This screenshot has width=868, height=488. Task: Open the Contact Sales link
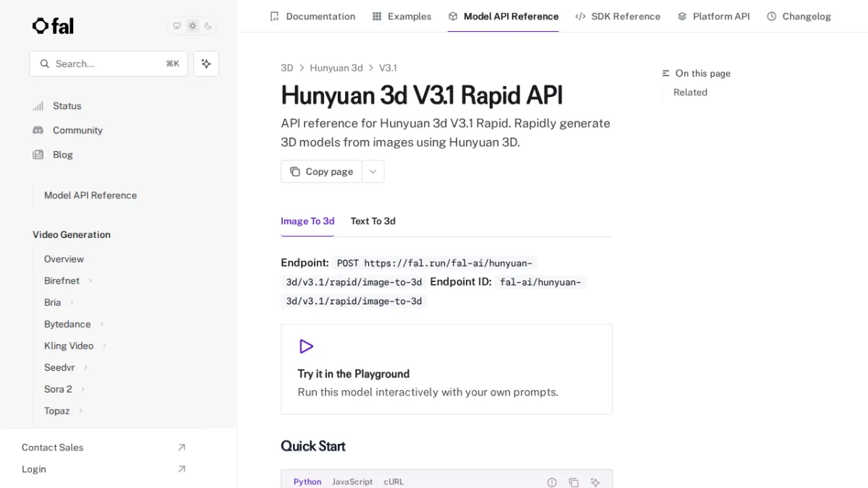(103, 448)
